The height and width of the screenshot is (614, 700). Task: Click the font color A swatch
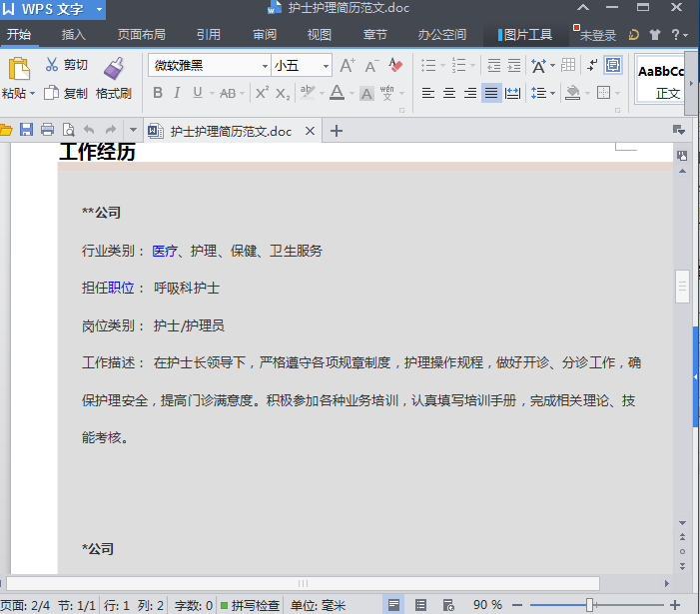tap(338, 93)
